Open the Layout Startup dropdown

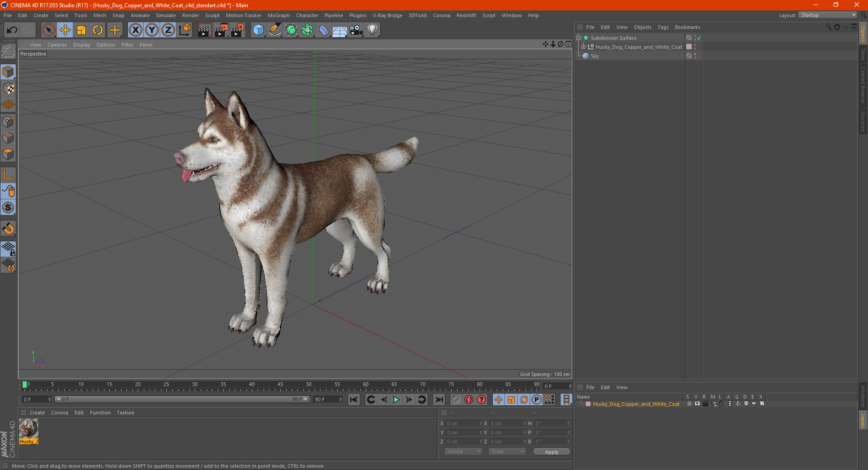[828, 15]
